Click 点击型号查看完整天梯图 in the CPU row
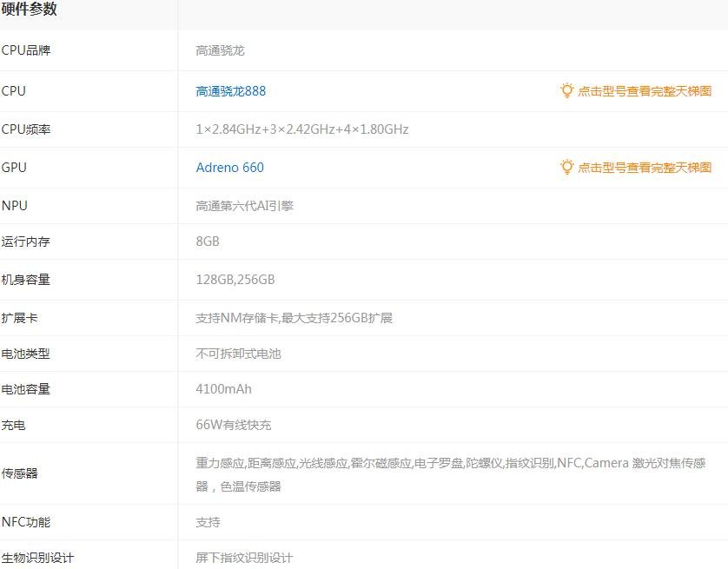Viewport: 728px width, 569px height. tap(645, 91)
